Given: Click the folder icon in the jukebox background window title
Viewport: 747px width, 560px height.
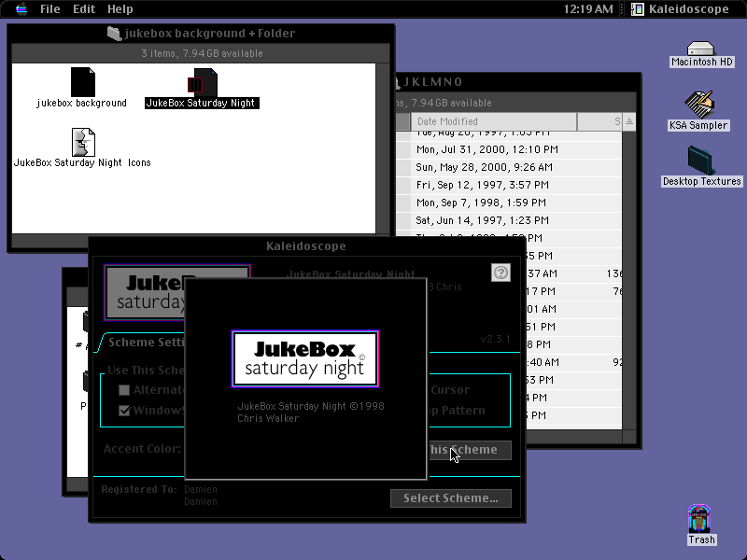Looking at the screenshot, I should click(x=114, y=34).
